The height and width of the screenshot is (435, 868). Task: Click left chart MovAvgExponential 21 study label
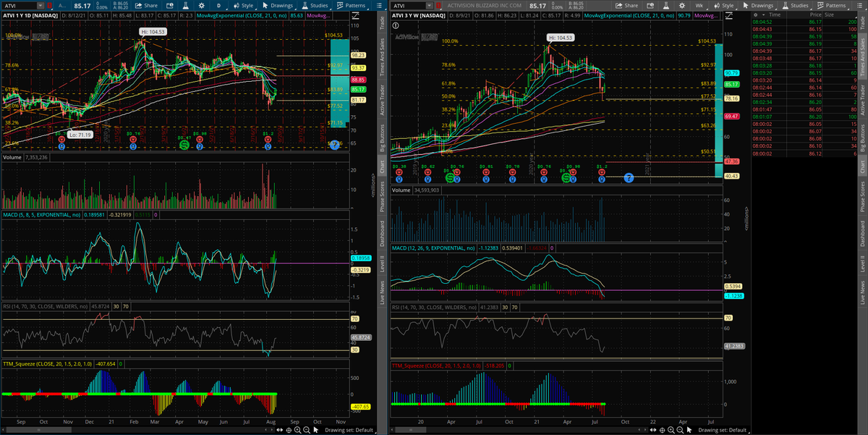(x=241, y=15)
